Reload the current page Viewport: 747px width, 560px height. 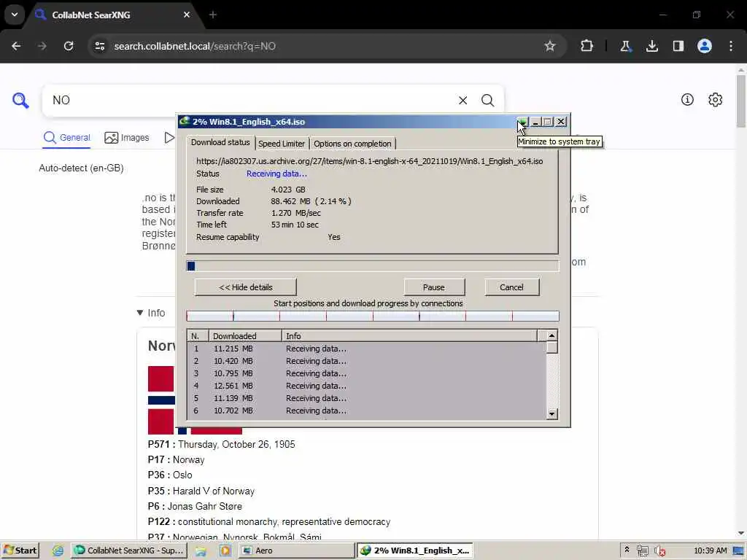coord(69,46)
